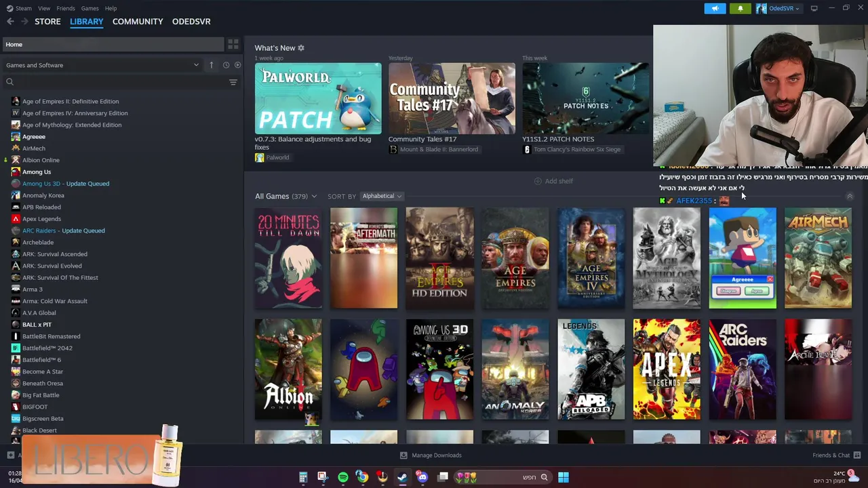
Task: Open the Alphabetical sort dropdown
Action: click(x=382, y=196)
